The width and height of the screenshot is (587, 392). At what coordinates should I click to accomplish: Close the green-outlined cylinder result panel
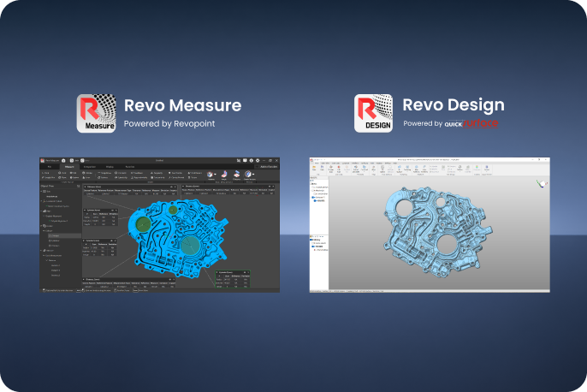(248, 272)
